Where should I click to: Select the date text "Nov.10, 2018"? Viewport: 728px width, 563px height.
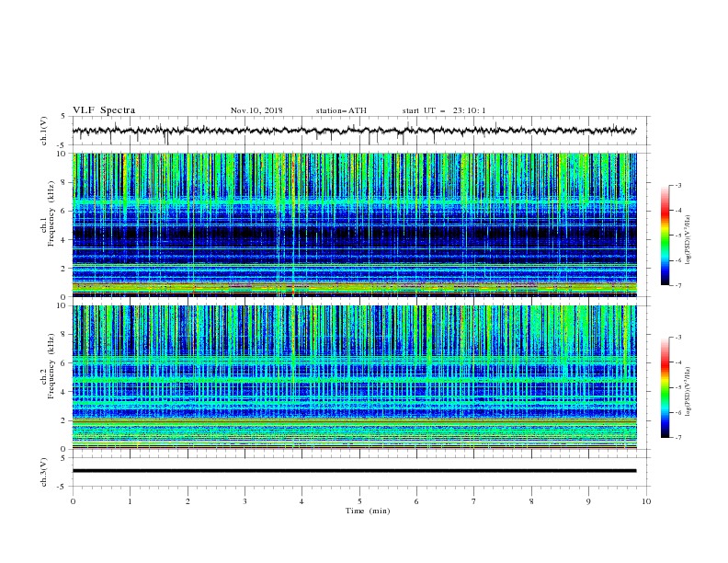(256, 110)
